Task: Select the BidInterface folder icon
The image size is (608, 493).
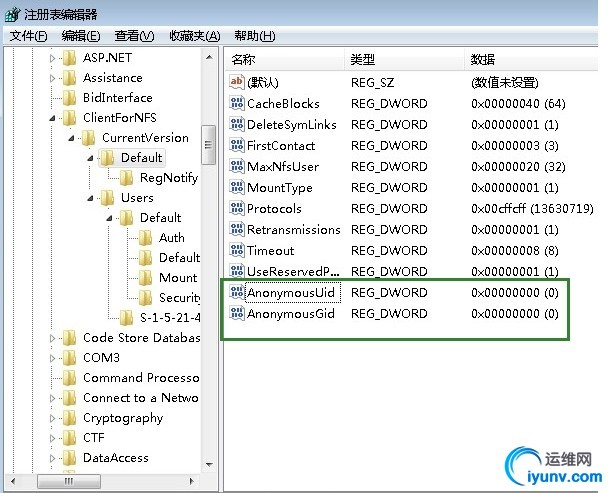Action: click(x=70, y=98)
